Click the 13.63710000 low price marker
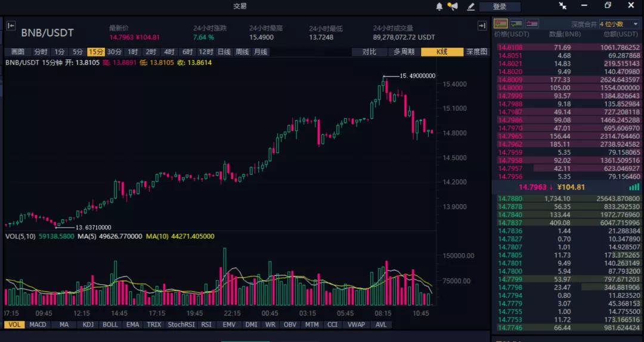This screenshot has width=644, height=342. (93, 228)
